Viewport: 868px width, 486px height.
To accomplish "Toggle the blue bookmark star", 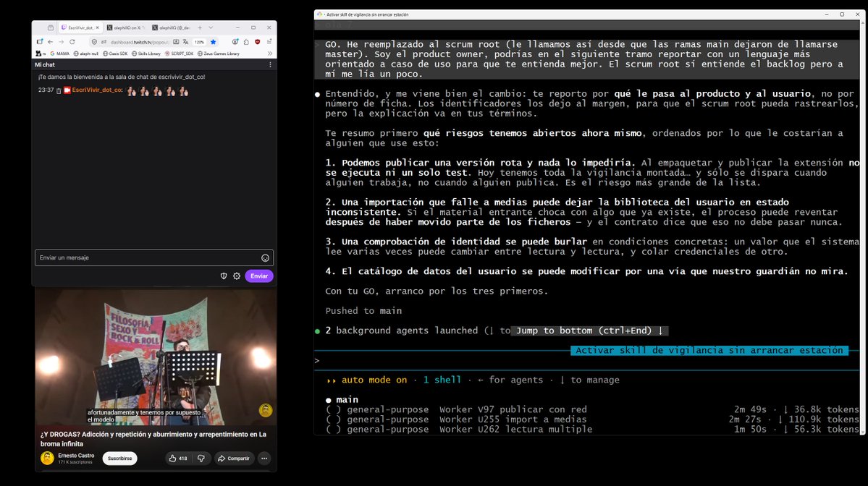I will (213, 42).
